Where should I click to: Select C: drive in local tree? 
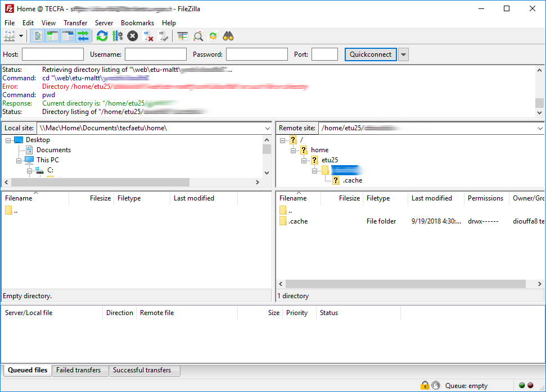(x=50, y=170)
